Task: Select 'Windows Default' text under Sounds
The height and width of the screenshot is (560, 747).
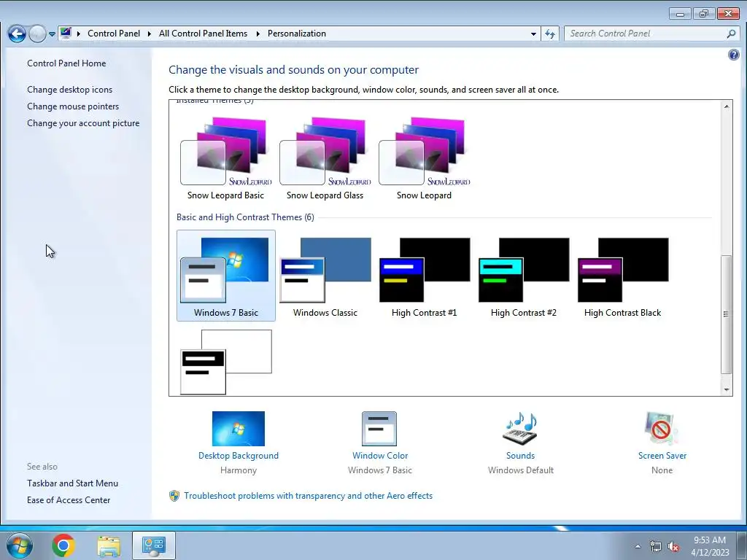Action: point(521,470)
